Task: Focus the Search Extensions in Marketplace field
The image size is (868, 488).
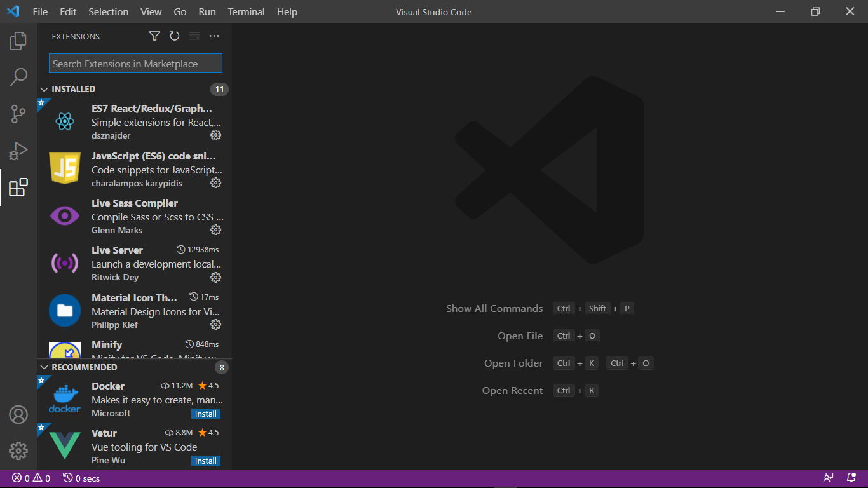Action: click(135, 64)
